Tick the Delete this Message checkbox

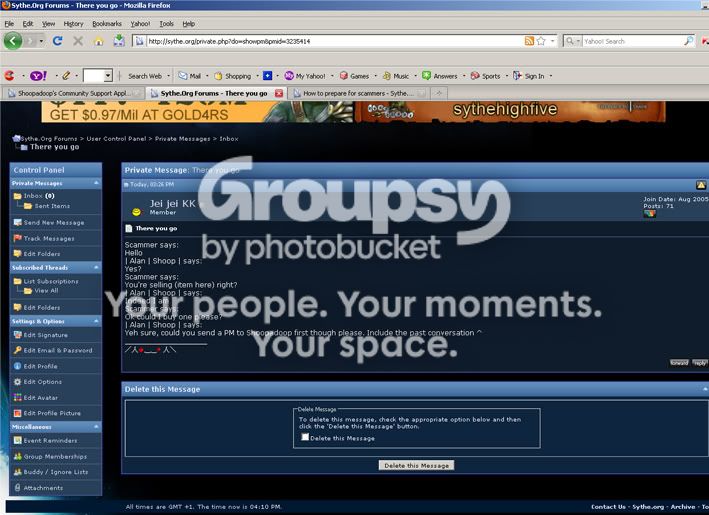pos(305,437)
